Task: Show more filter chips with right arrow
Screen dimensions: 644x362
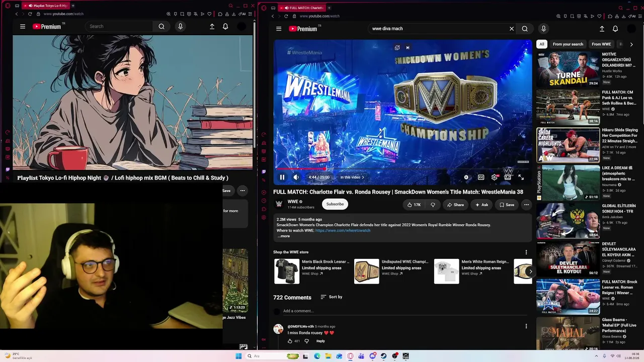Action: coord(631,44)
